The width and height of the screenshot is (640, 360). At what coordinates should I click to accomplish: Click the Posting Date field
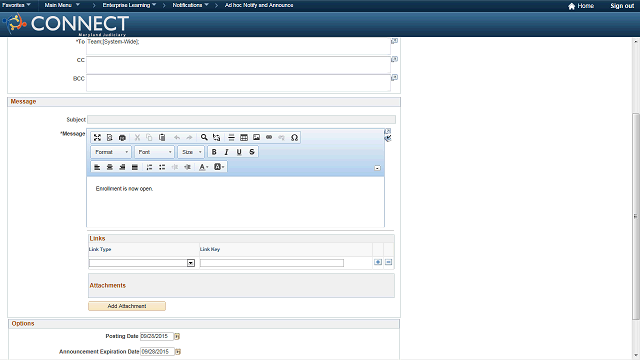tap(157, 336)
